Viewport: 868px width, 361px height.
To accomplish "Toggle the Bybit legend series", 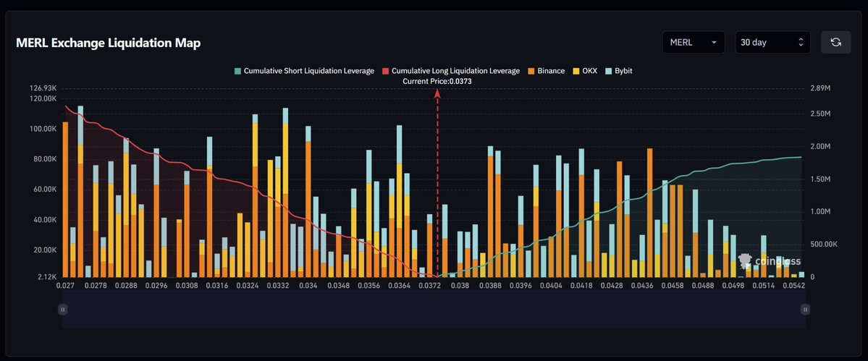I will (618, 71).
